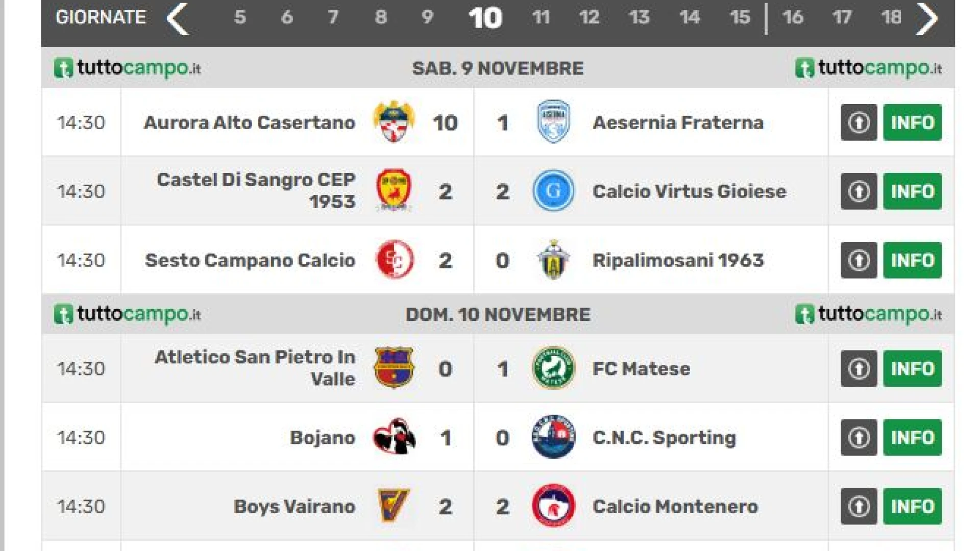980x551 pixels.
Task: Click the Sesto Campano Calcio red crest
Action: point(395,260)
